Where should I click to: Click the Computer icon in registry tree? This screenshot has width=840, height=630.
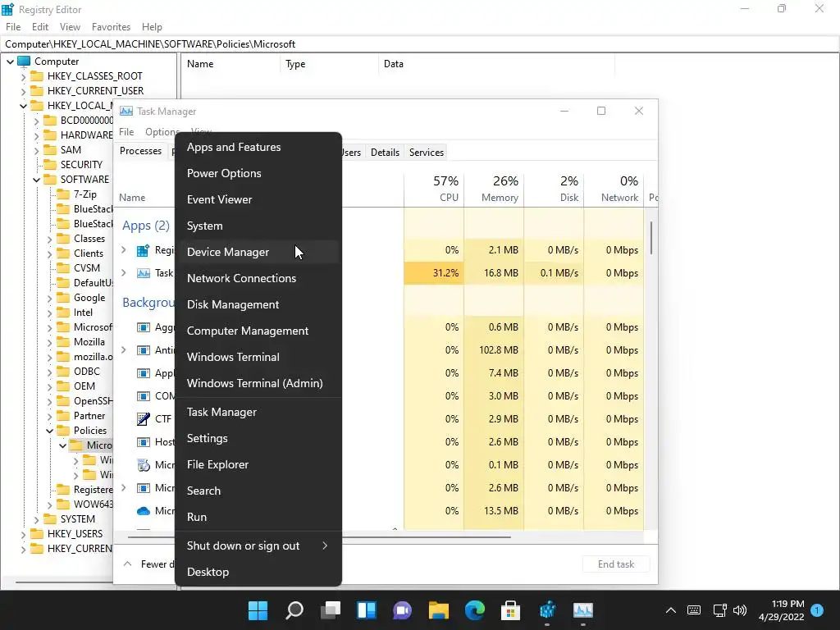(x=24, y=61)
